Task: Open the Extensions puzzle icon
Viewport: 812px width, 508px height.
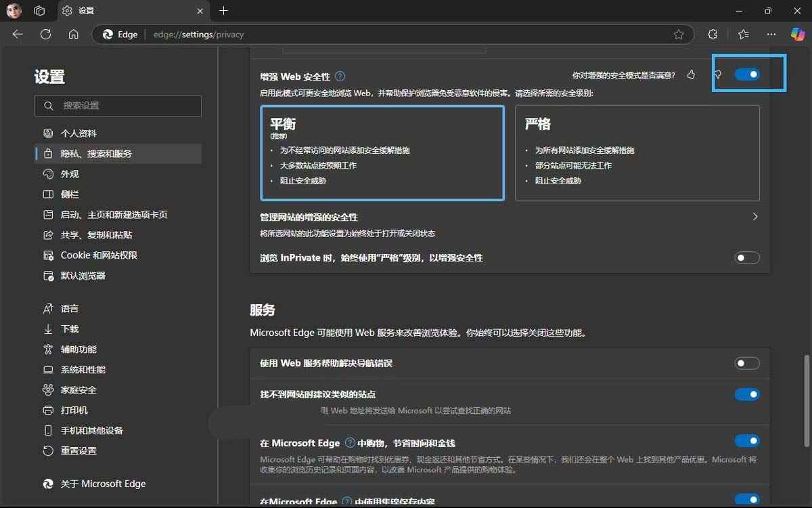Action: 713,35
